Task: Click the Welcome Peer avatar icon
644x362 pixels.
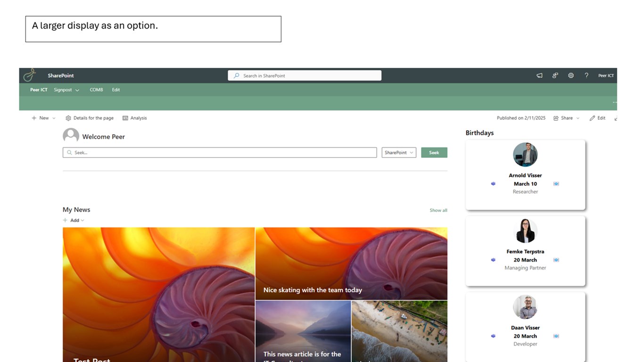Action: (x=71, y=136)
